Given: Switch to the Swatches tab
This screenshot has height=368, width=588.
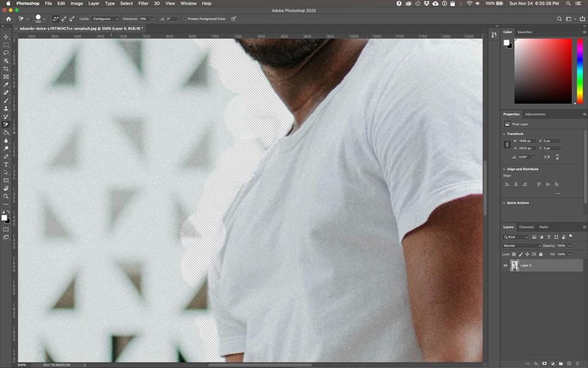Looking at the screenshot, I should [524, 32].
